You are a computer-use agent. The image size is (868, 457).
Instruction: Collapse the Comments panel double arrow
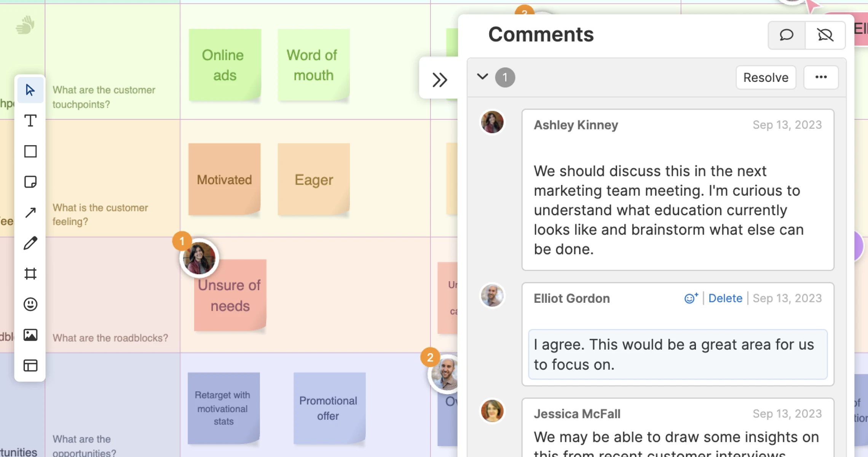click(439, 80)
